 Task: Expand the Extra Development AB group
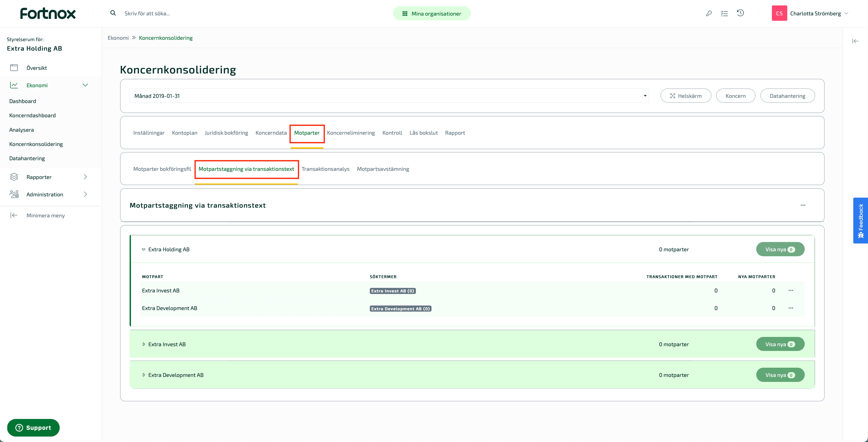(144, 375)
